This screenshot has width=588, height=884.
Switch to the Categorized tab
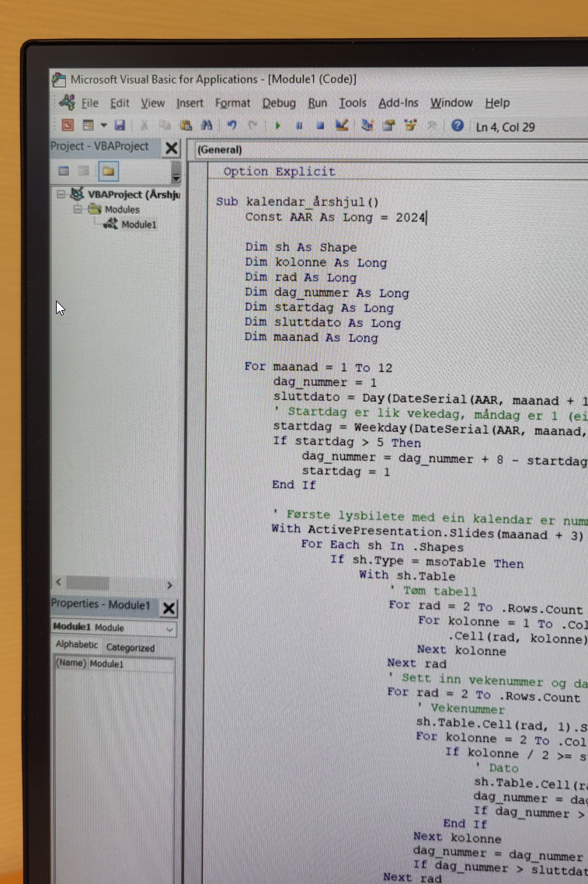[130, 648]
